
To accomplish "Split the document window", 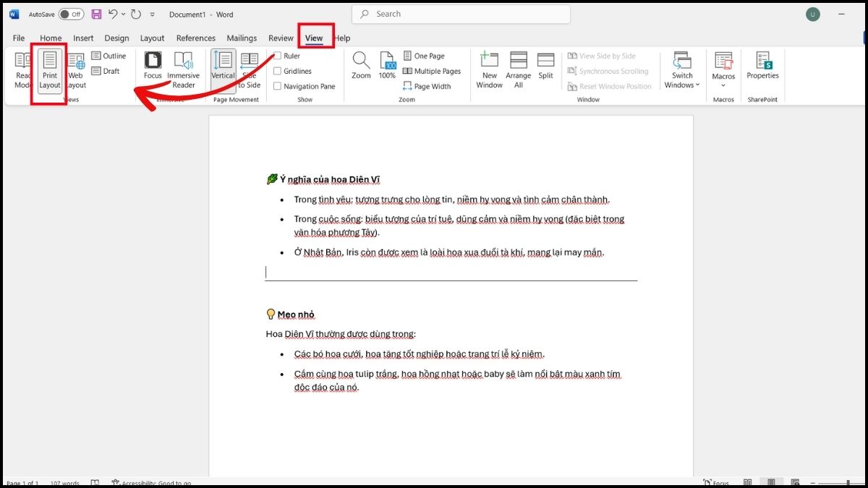I will tap(545, 61).
